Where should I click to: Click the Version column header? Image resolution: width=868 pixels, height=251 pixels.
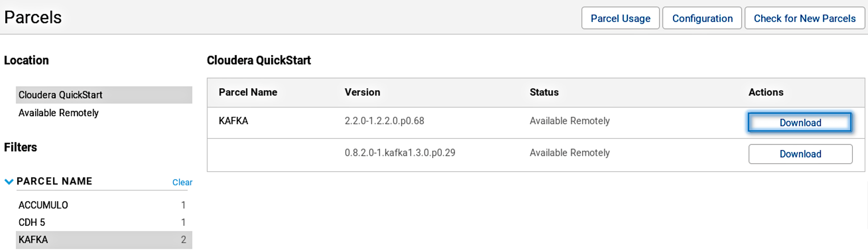click(362, 92)
